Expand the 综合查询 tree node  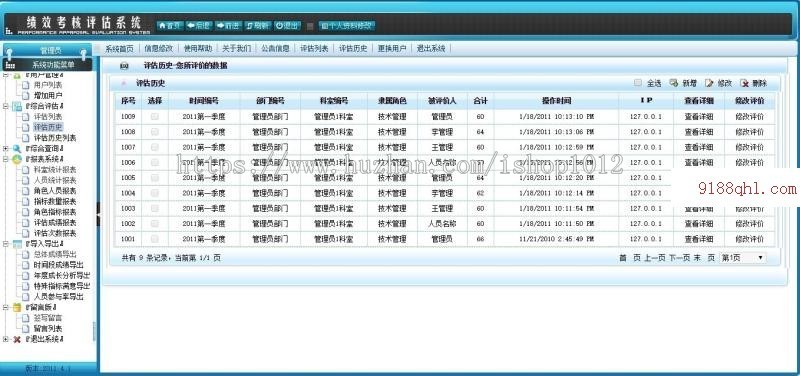tap(6, 148)
